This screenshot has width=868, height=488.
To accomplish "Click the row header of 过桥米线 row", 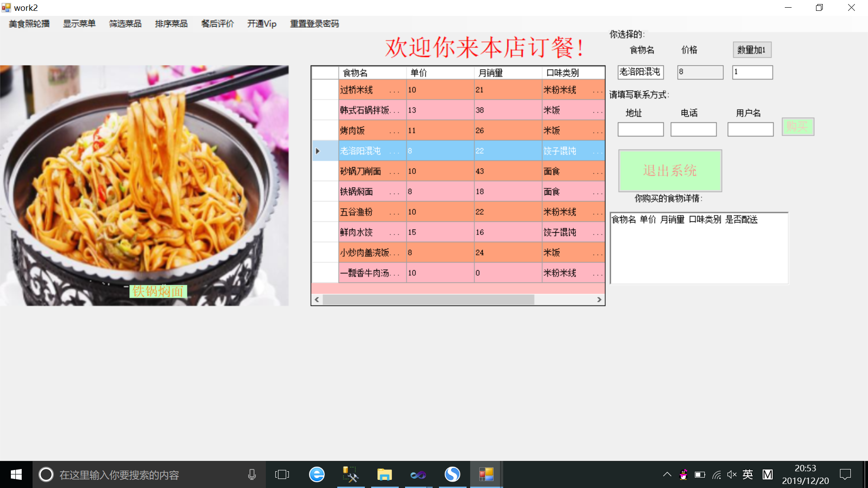I will [325, 90].
